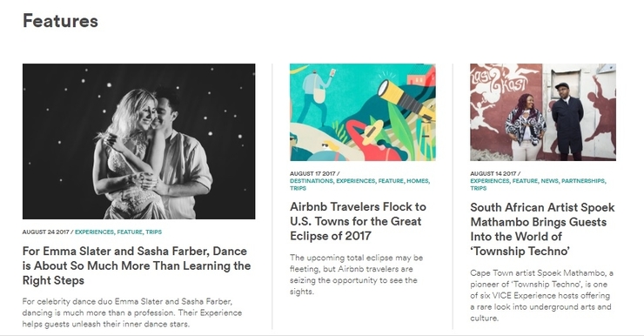Select the Trips tag under the August 24 article
This screenshot has height=336, width=644.
point(154,232)
